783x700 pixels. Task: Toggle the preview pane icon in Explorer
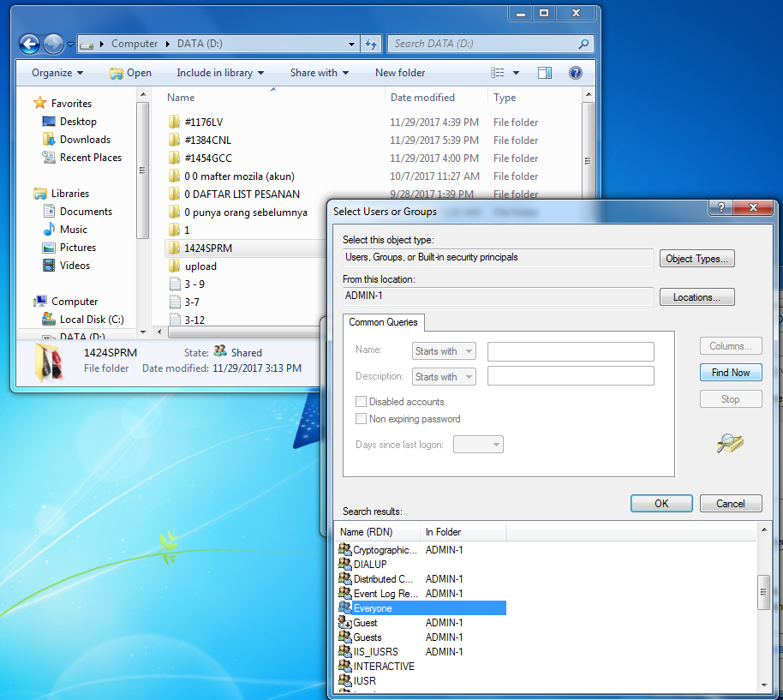coord(544,73)
